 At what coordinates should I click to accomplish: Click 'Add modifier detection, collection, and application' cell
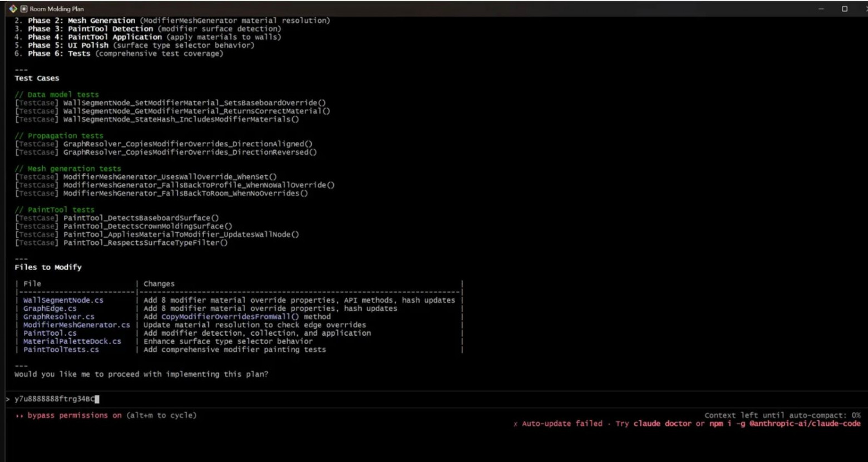(x=257, y=333)
